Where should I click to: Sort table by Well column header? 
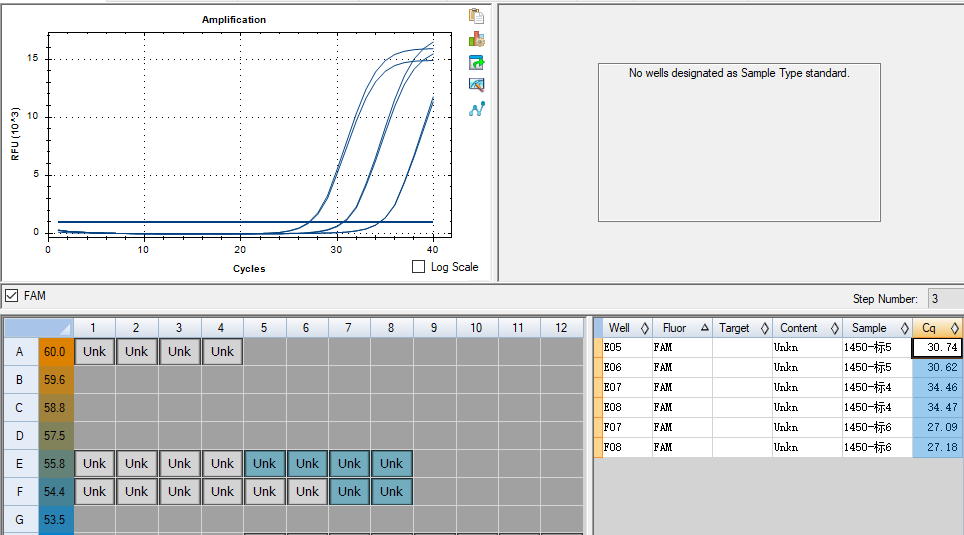pos(625,328)
